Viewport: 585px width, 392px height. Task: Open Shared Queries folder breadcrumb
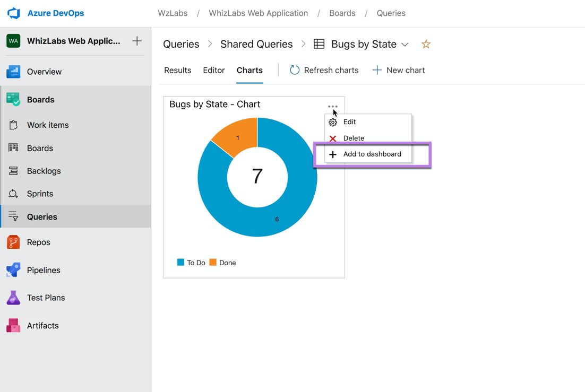click(x=256, y=44)
